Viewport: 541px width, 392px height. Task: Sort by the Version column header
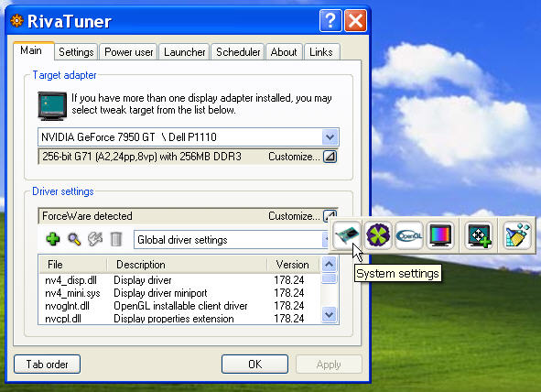294,265
